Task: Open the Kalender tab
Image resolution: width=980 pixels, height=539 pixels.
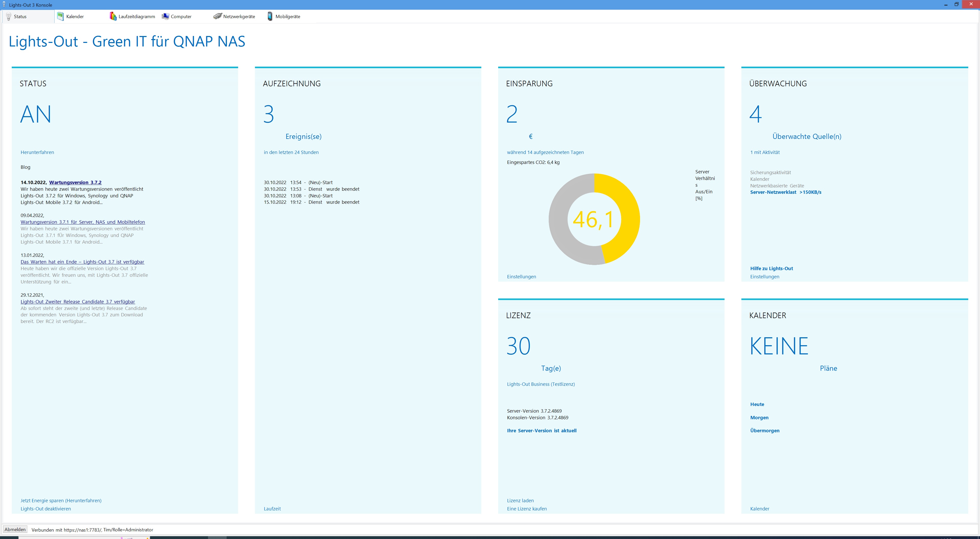Action: pyautogui.click(x=81, y=16)
